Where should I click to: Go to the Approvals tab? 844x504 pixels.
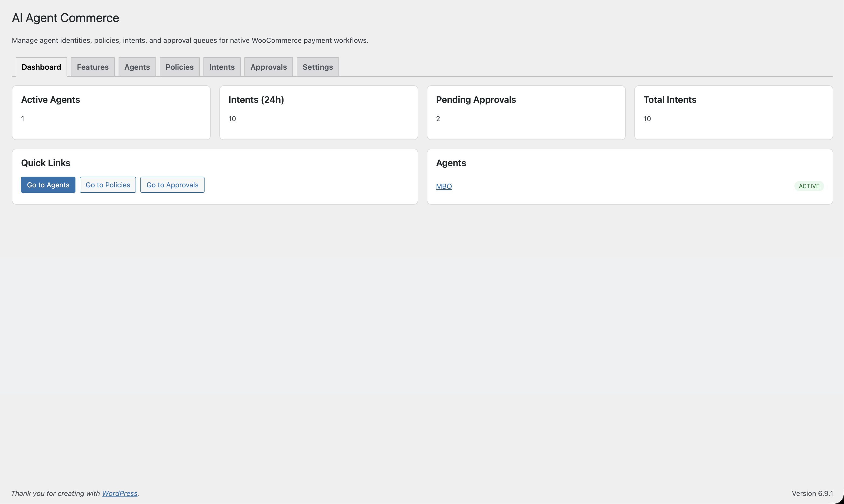tap(268, 67)
